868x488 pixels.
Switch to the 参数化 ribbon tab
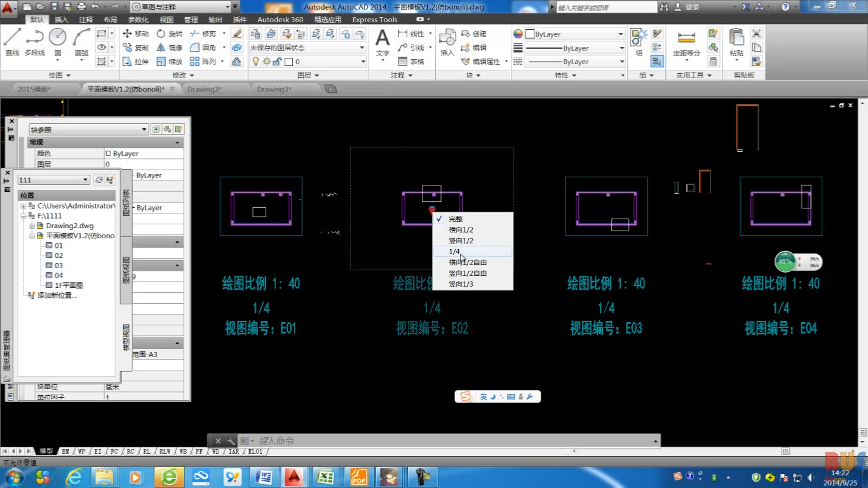138,20
